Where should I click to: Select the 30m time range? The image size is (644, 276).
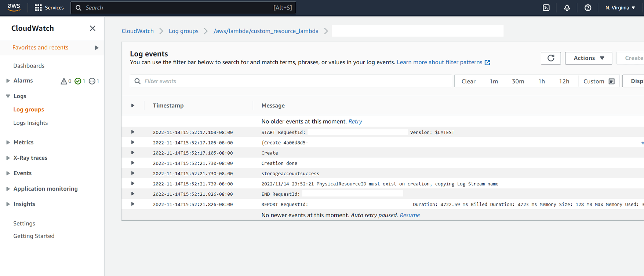(518, 81)
